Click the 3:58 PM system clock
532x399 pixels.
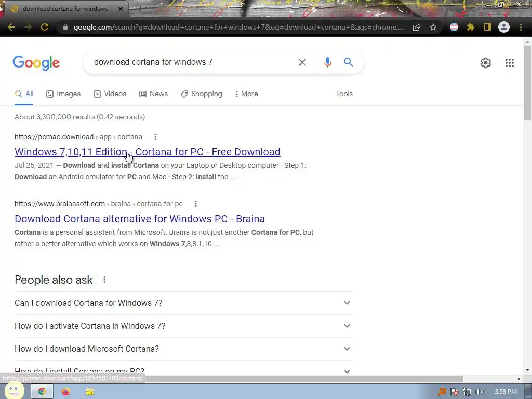(x=506, y=392)
